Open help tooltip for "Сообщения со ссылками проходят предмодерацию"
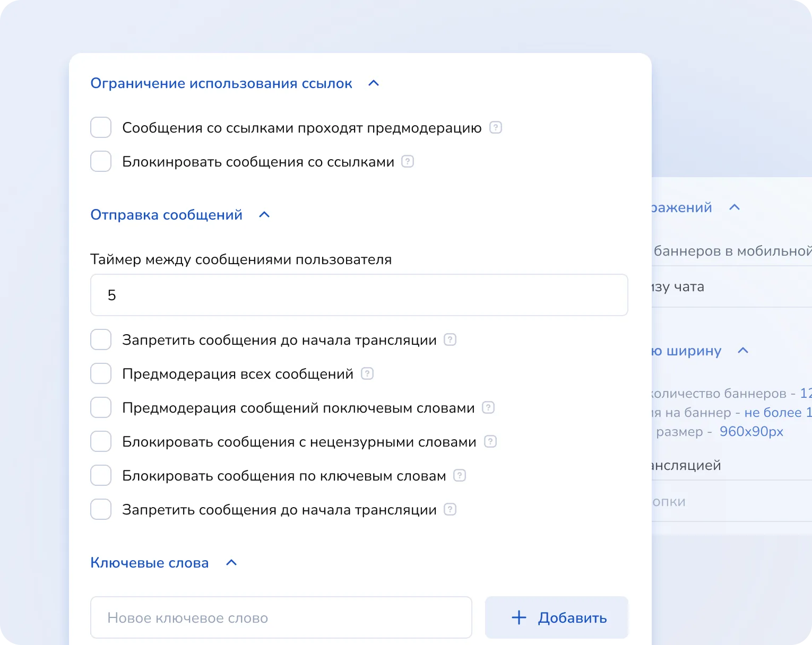 tap(495, 127)
